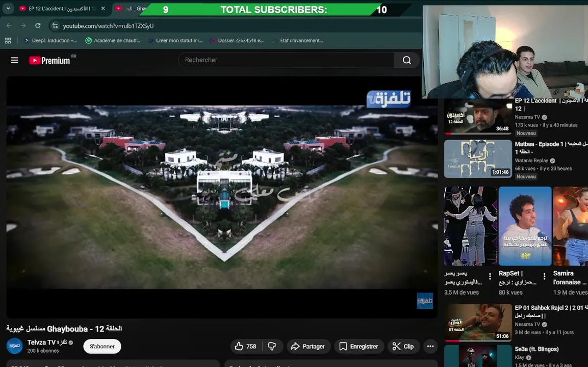Create a Clip from the video
588x367 pixels.
(x=403, y=347)
